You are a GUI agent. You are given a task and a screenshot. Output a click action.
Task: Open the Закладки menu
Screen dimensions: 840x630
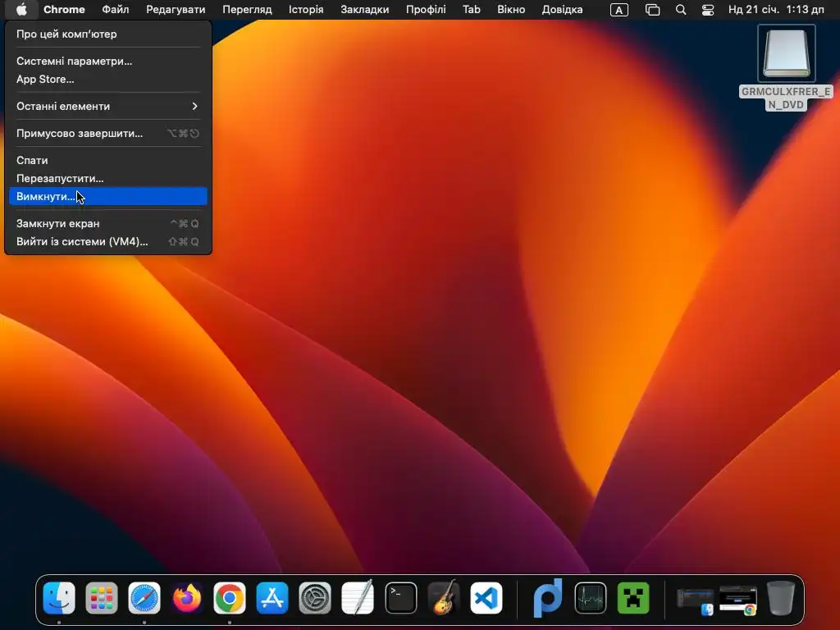click(365, 10)
